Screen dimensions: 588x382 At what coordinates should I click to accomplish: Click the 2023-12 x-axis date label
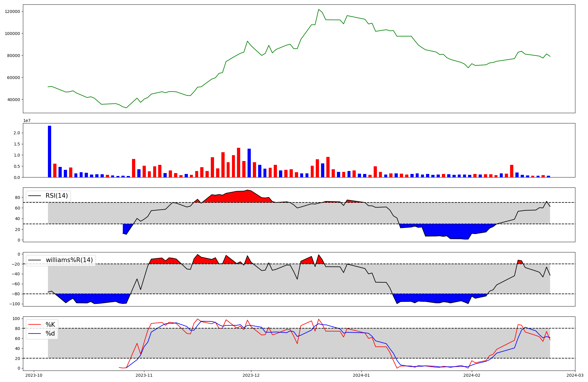click(251, 375)
